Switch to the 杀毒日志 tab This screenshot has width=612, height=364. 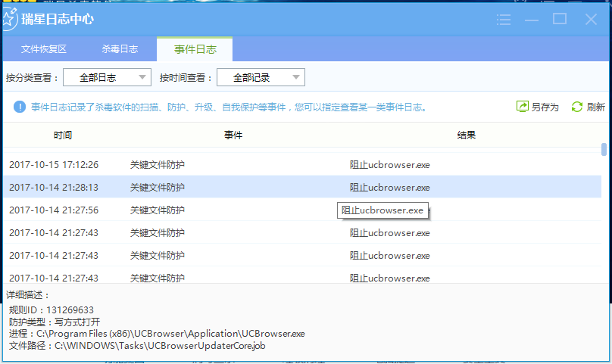(120, 49)
